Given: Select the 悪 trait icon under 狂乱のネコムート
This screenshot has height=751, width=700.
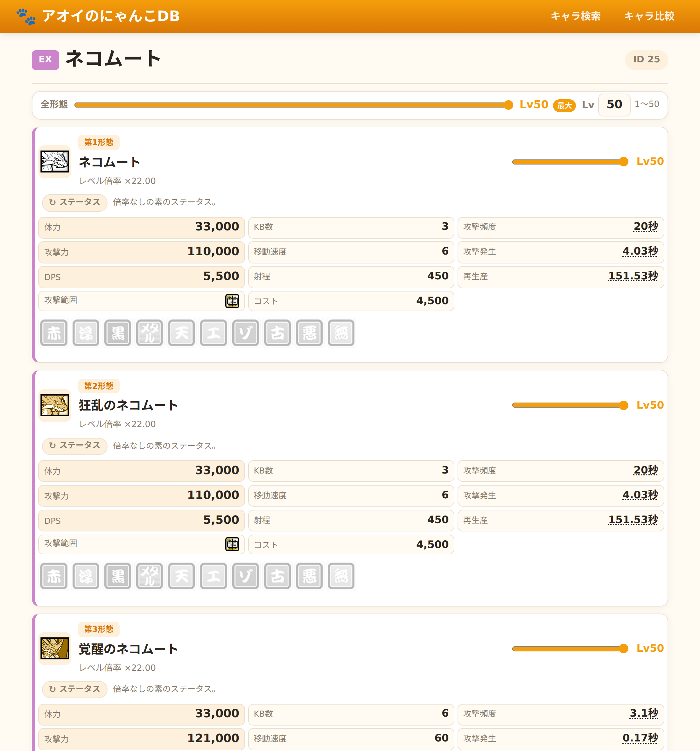Looking at the screenshot, I should [x=309, y=576].
